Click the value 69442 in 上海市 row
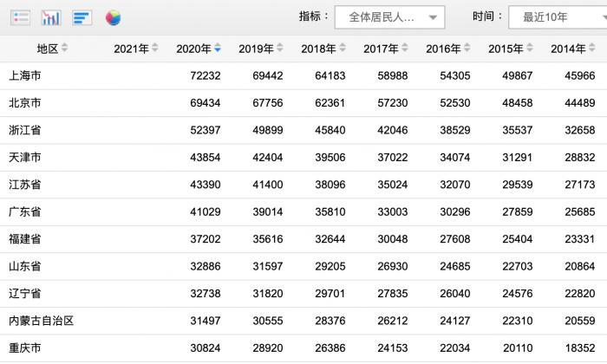The height and width of the screenshot is (364, 607). [268, 75]
